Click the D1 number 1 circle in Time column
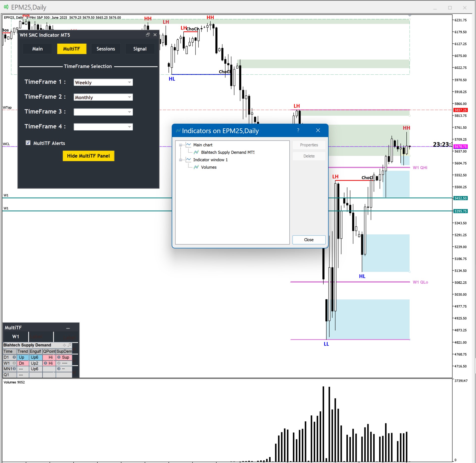This screenshot has height=463, width=476. (x=14, y=357)
